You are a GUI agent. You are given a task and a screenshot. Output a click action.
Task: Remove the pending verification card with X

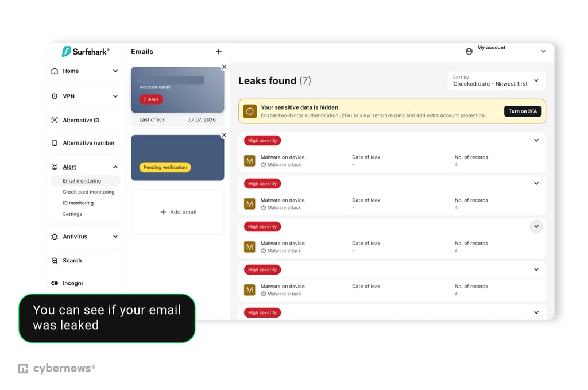(x=225, y=135)
